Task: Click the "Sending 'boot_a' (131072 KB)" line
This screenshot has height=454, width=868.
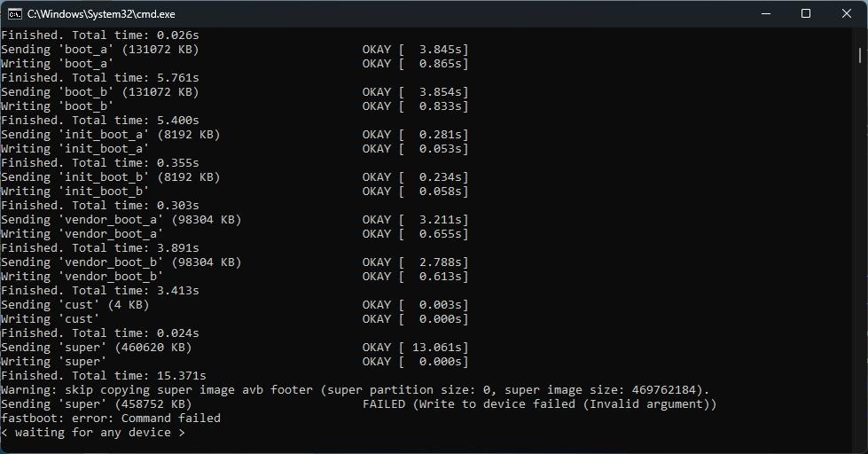Action: point(100,50)
